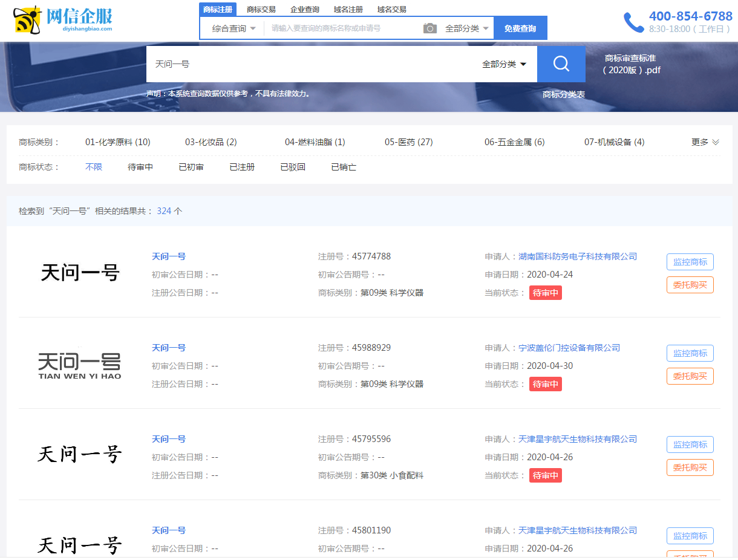Filter by 01-化学原料 (10)

coord(118,142)
